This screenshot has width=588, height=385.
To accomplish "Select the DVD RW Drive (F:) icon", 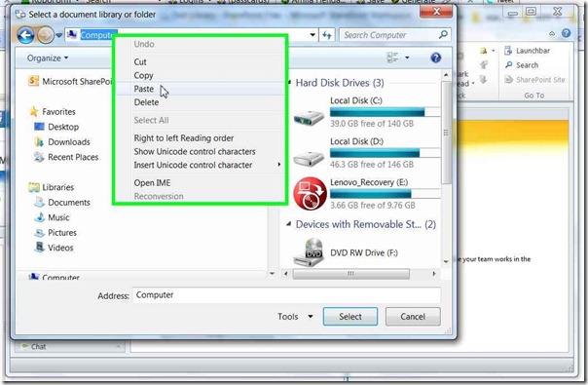I will tap(309, 252).
